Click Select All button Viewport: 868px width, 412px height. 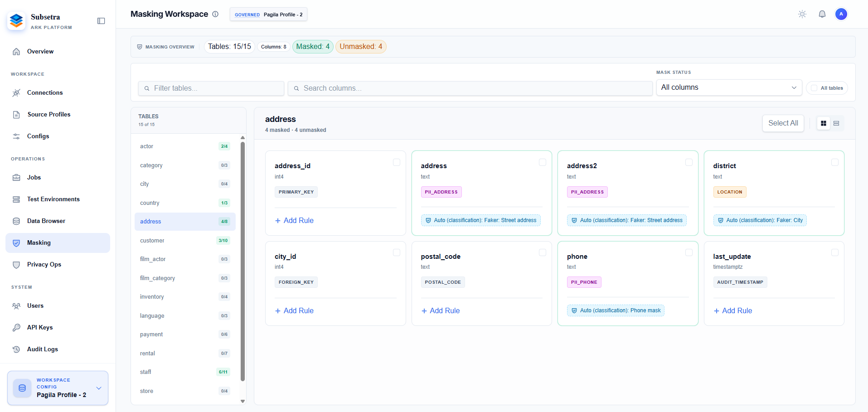(783, 123)
